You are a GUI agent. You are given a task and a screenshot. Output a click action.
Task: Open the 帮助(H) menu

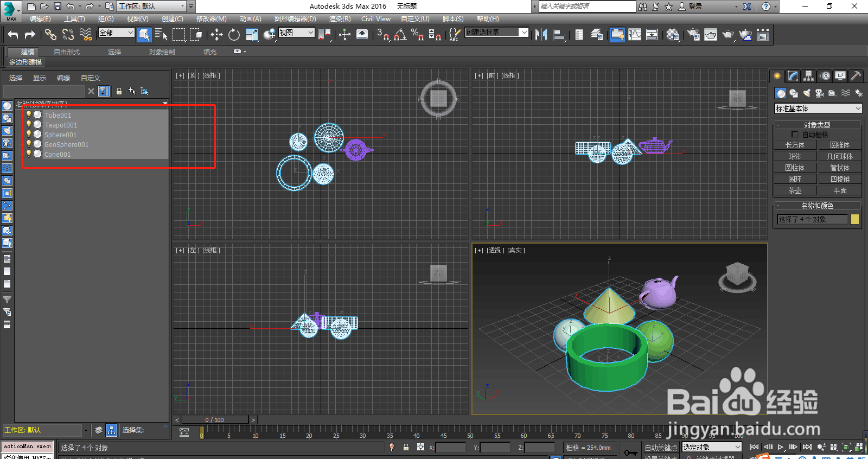pos(488,18)
